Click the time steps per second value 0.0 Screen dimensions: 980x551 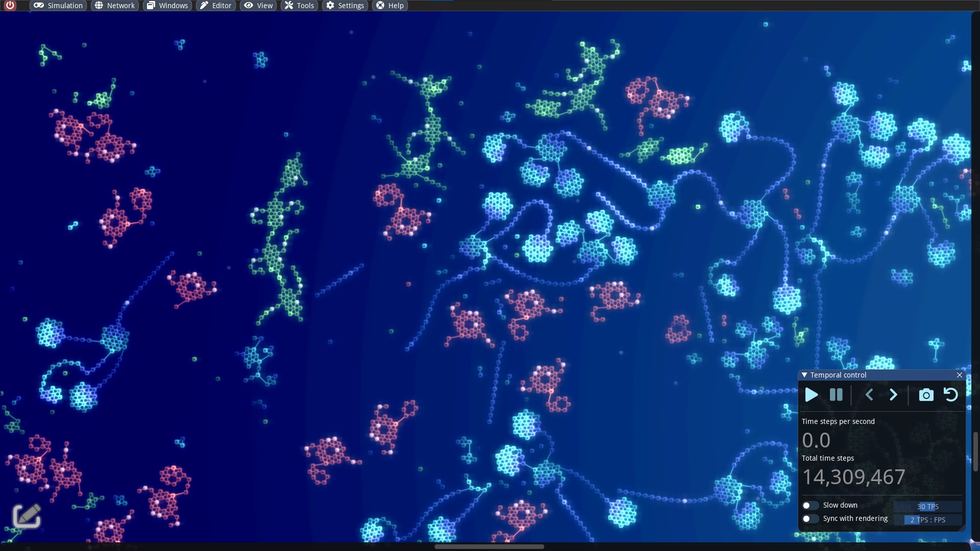[x=816, y=440]
